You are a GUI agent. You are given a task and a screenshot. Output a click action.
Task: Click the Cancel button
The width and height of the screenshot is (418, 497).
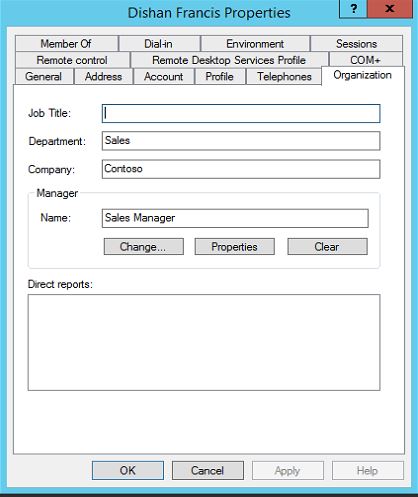point(208,471)
